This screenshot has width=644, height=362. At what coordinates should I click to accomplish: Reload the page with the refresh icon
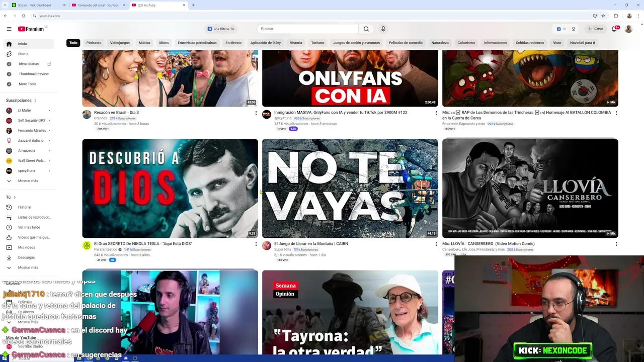[x=23, y=16]
